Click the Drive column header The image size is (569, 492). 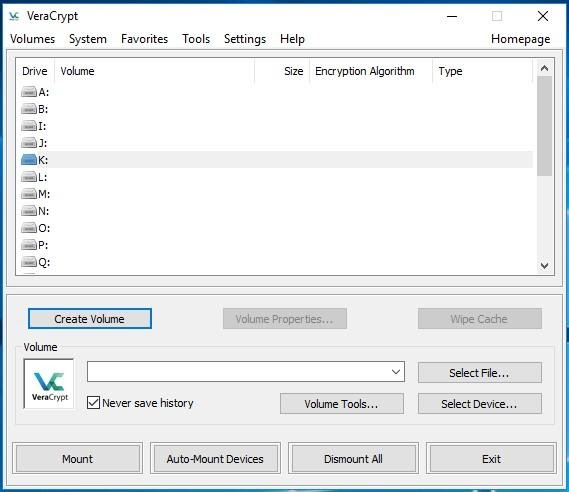pyautogui.click(x=35, y=71)
